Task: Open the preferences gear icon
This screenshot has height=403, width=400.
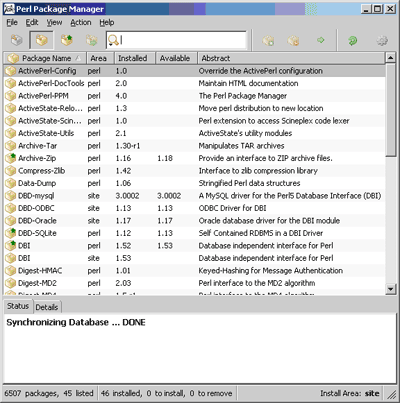Action: point(382,41)
